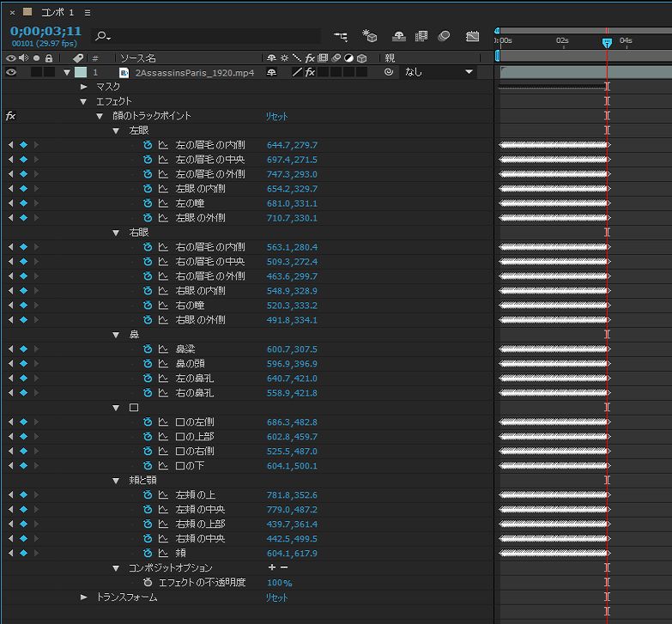
Task: Select the コンポ 1 timeline tab
Action: tap(58, 12)
